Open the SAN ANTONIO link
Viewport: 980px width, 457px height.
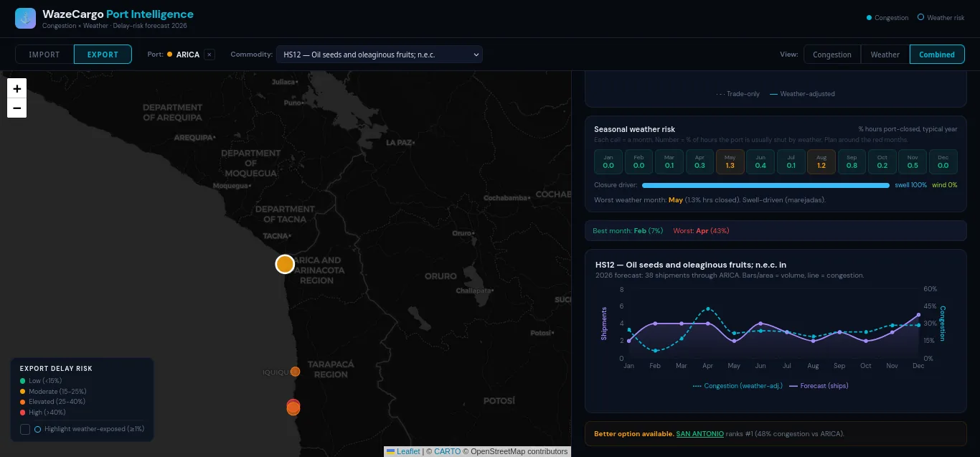[702, 434]
